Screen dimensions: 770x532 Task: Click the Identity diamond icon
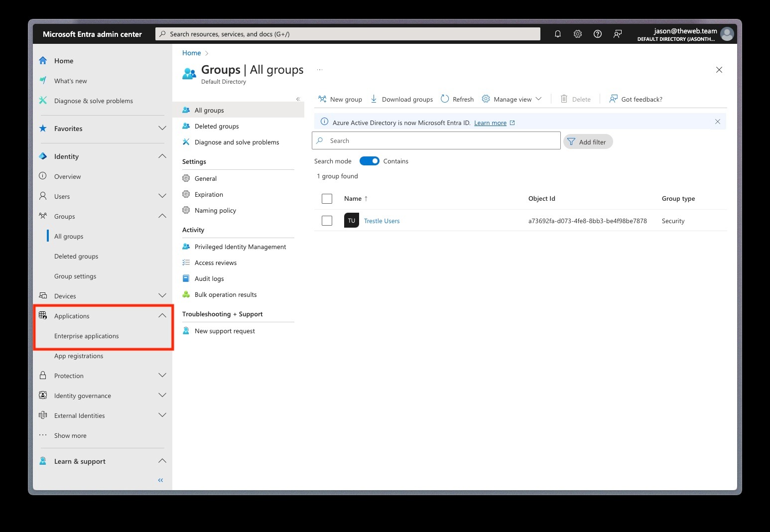[43, 156]
